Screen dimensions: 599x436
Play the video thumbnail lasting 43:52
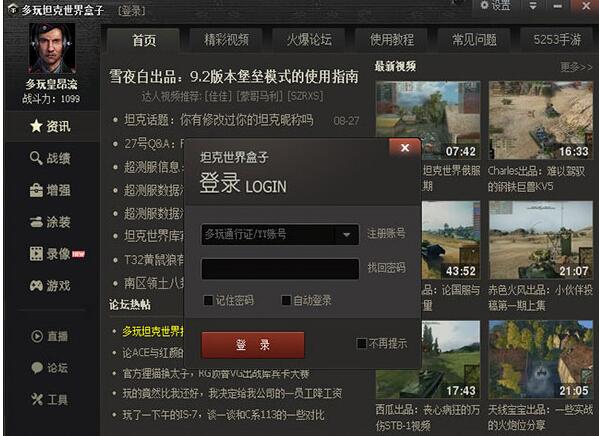tap(451, 240)
